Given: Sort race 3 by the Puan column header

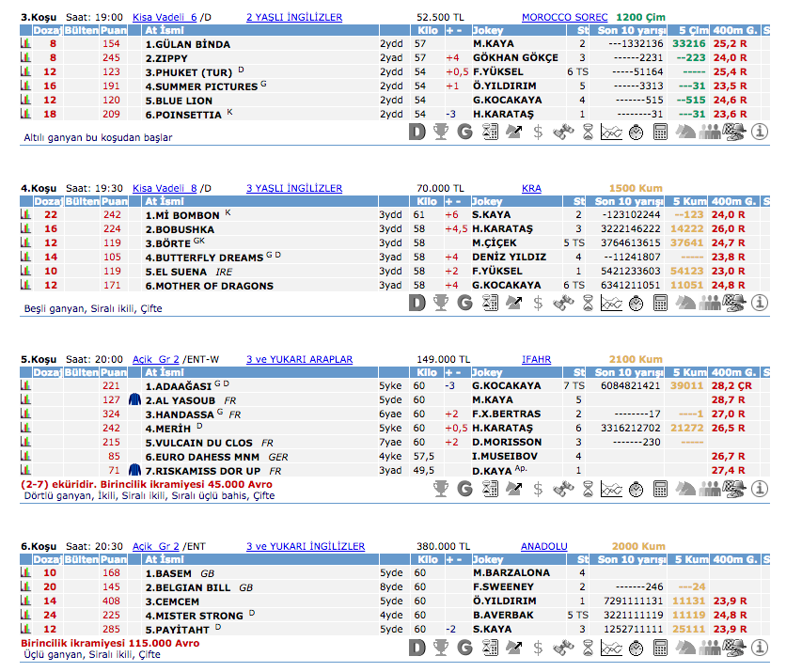Looking at the screenshot, I should (x=114, y=30).
